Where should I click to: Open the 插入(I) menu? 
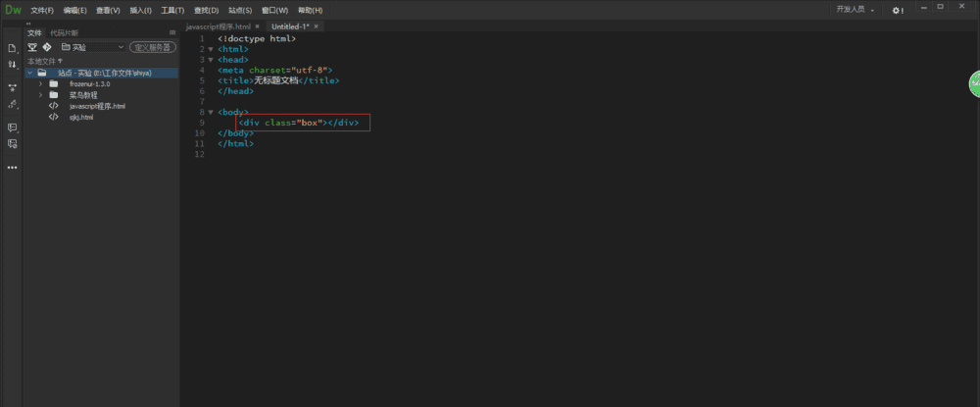coord(140,10)
